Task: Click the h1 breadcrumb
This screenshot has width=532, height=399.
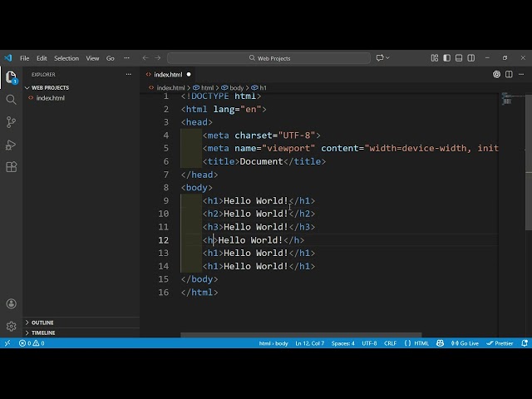Action: pos(259,87)
